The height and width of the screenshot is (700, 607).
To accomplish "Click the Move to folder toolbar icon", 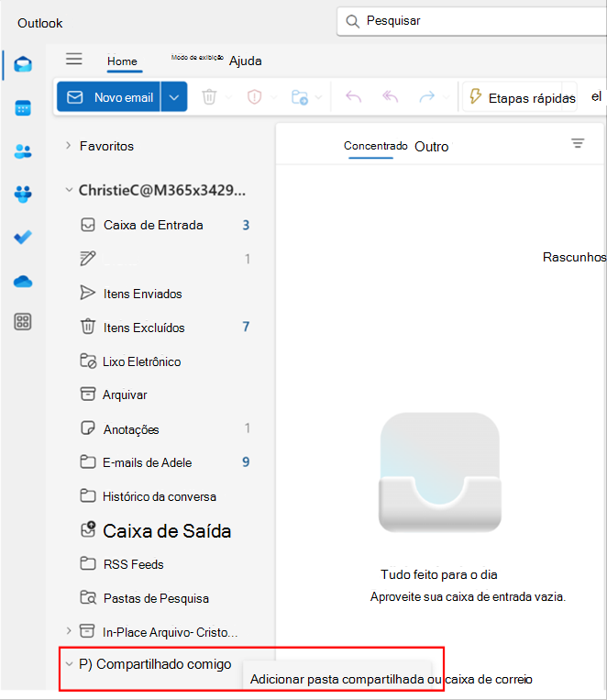I will (x=300, y=97).
